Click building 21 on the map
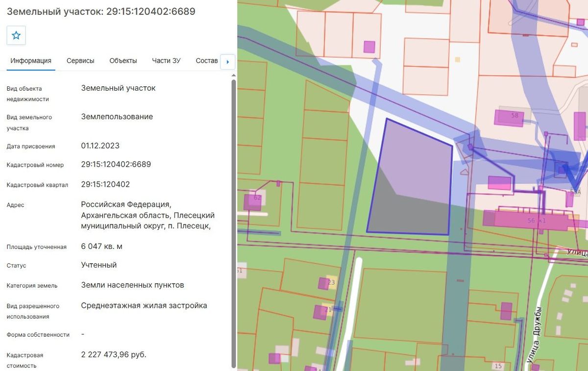The image size is (588, 371). click(320, 312)
